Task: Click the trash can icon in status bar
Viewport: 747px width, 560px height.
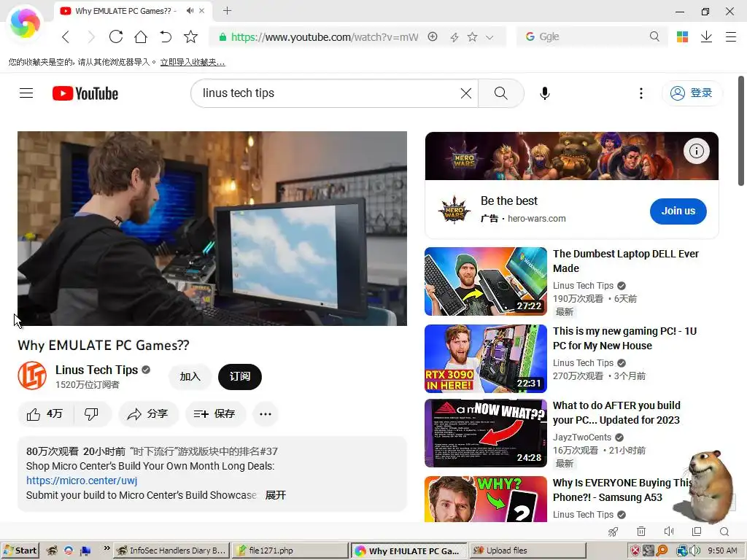Action: [641, 532]
